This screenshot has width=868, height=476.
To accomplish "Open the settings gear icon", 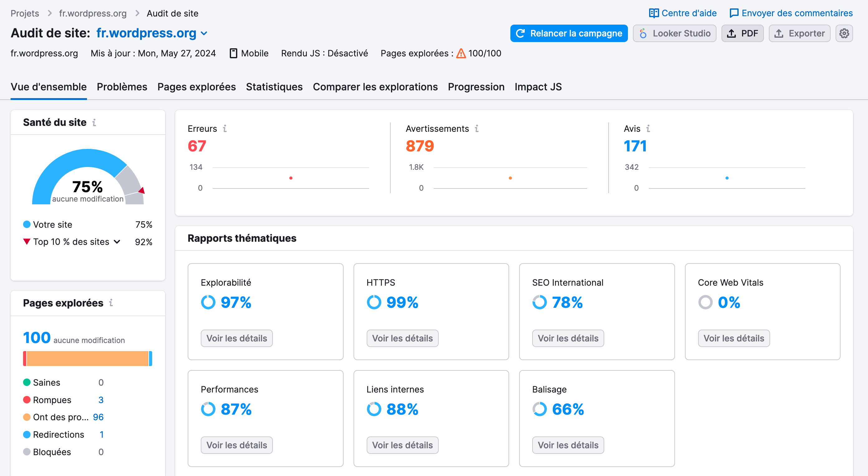I will (844, 33).
